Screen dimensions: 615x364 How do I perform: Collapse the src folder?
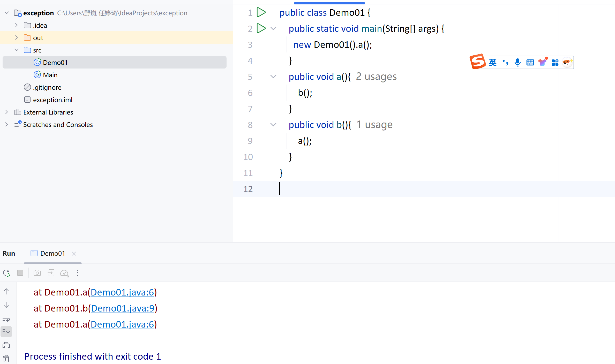(x=17, y=50)
